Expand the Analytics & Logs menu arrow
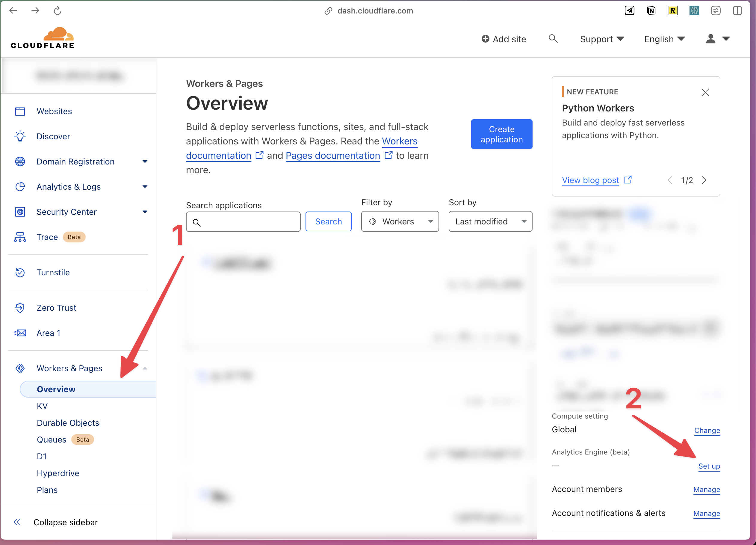This screenshot has height=545, width=756. tap(145, 187)
